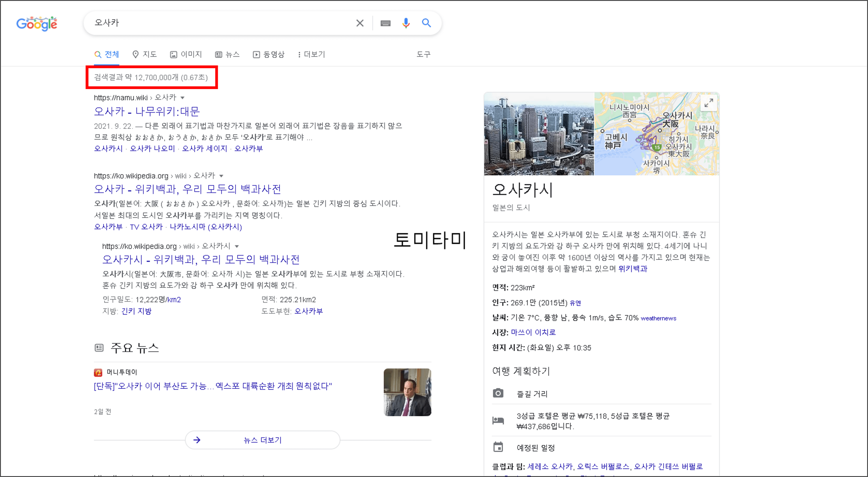Expand ko.wikipedia.org 오사카시 result dropdown arrow
The height and width of the screenshot is (477, 868).
tap(237, 246)
